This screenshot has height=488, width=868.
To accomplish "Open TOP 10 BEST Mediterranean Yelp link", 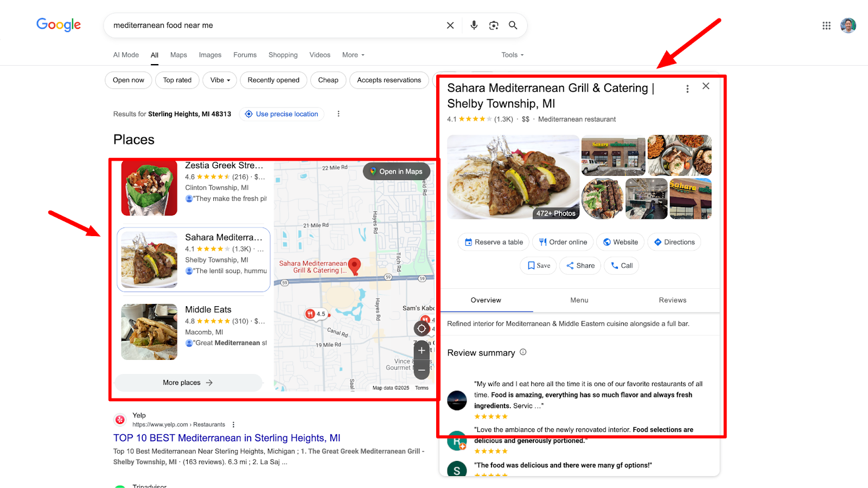I will [227, 438].
